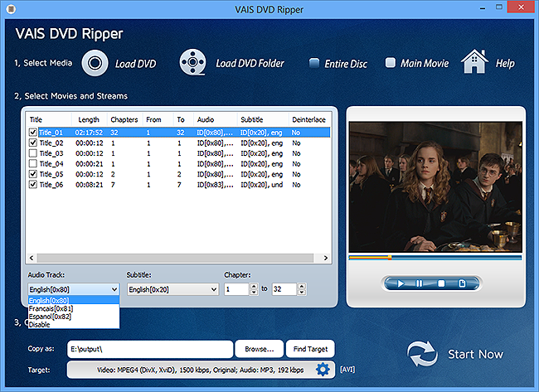The width and height of the screenshot is (539, 392).
Task: Click the 'ID[0x20], und' subtitle cell
Action: pos(261,185)
